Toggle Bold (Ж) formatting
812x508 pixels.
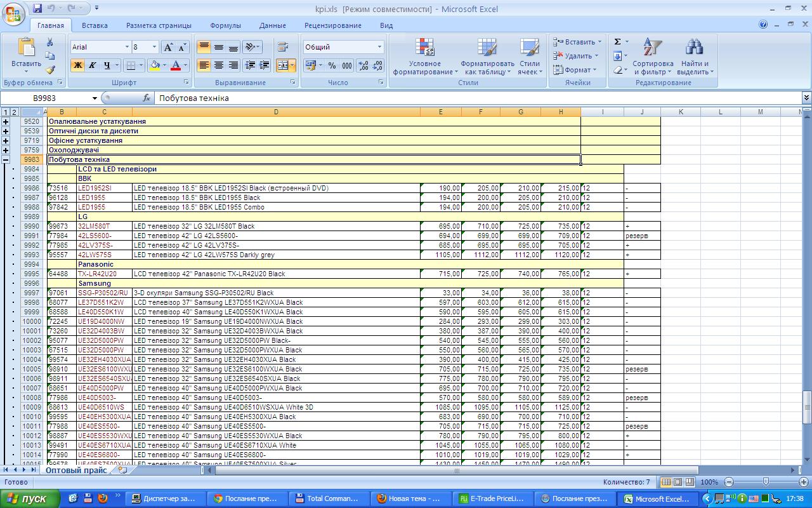[x=77, y=65]
